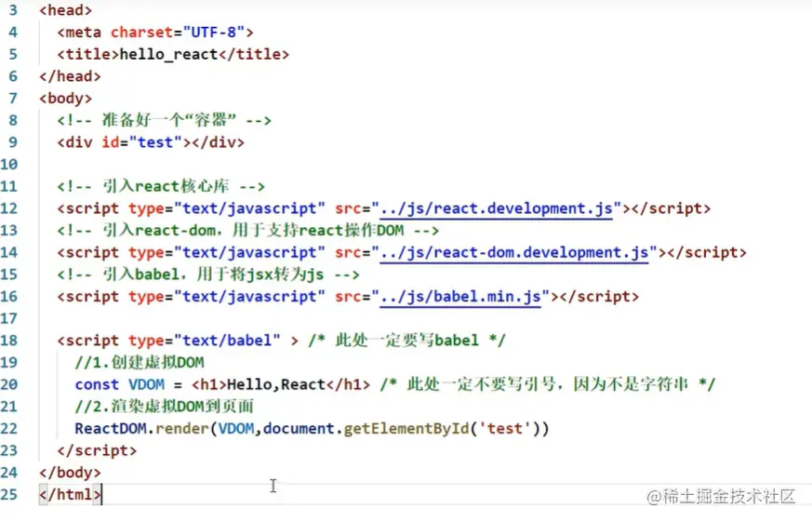Click the div id="test" line
The width and height of the screenshot is (812, 522).
(x=151, y=142)
